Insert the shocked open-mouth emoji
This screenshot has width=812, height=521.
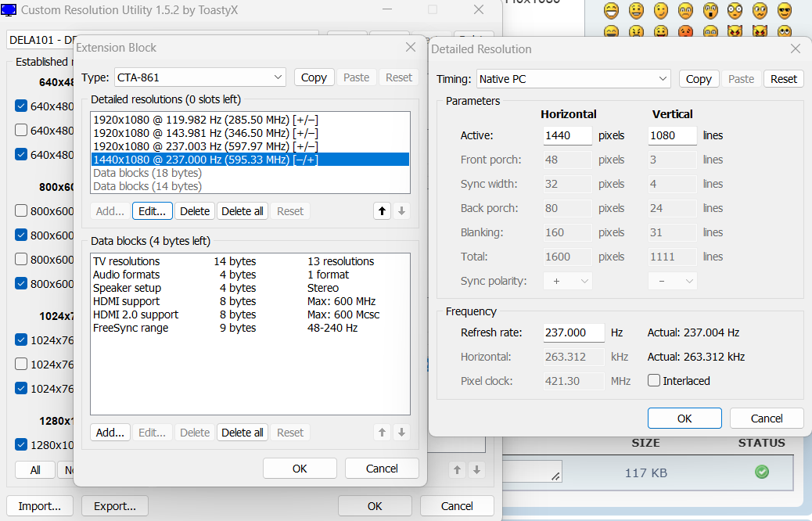click(710, 11)
